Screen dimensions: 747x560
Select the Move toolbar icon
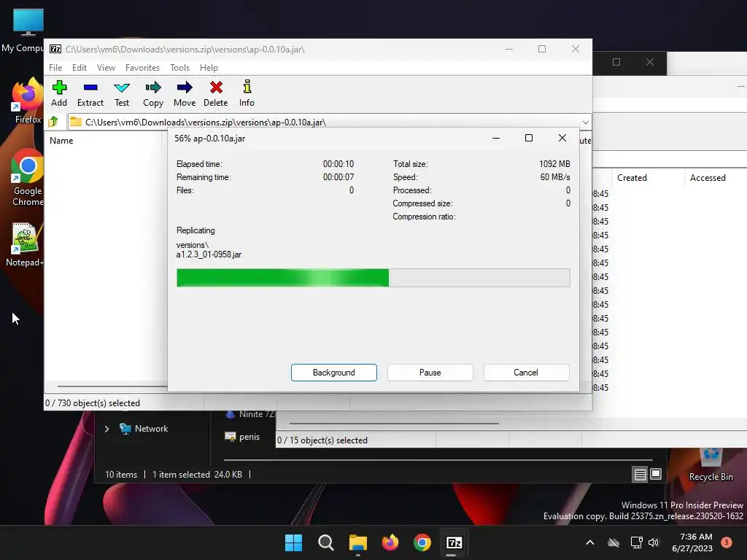pyautogui.click(x=185, y=93)
